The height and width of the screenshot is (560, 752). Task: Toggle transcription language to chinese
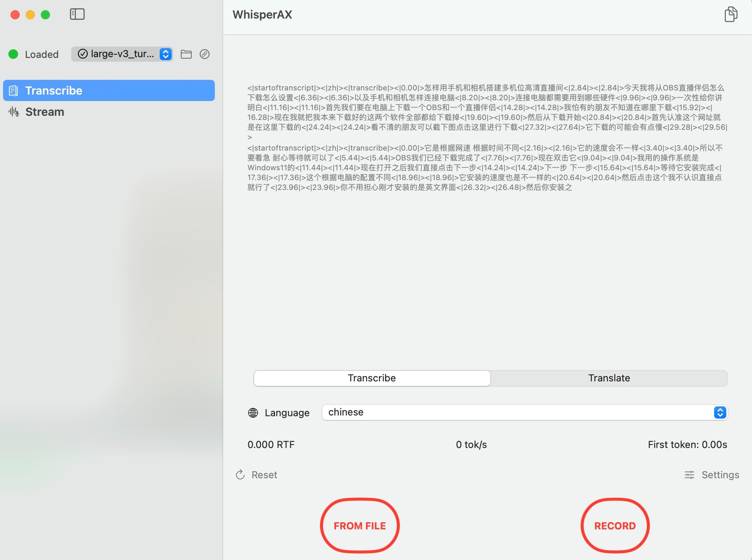[x=525, y=412]
